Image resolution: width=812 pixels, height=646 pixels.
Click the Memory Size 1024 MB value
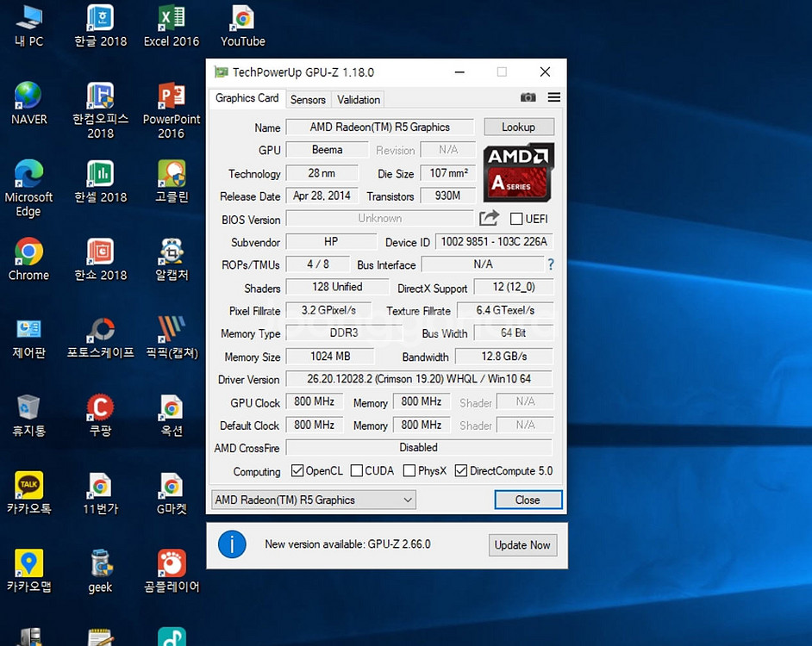coord(330,356)
